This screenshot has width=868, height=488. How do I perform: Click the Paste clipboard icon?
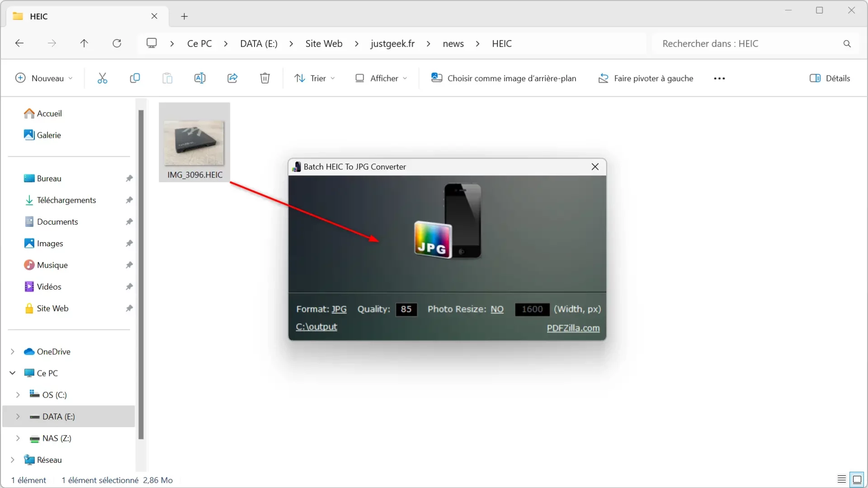tap(167, 78)
